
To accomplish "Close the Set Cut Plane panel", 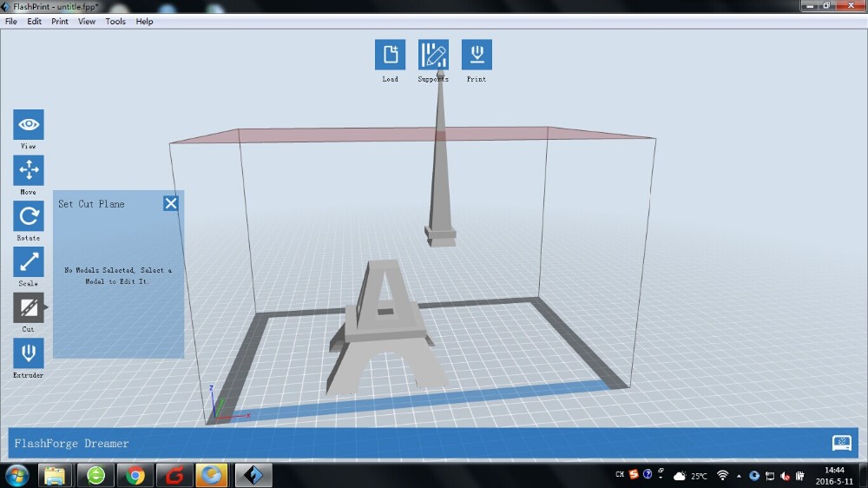I will click(171, 203).
